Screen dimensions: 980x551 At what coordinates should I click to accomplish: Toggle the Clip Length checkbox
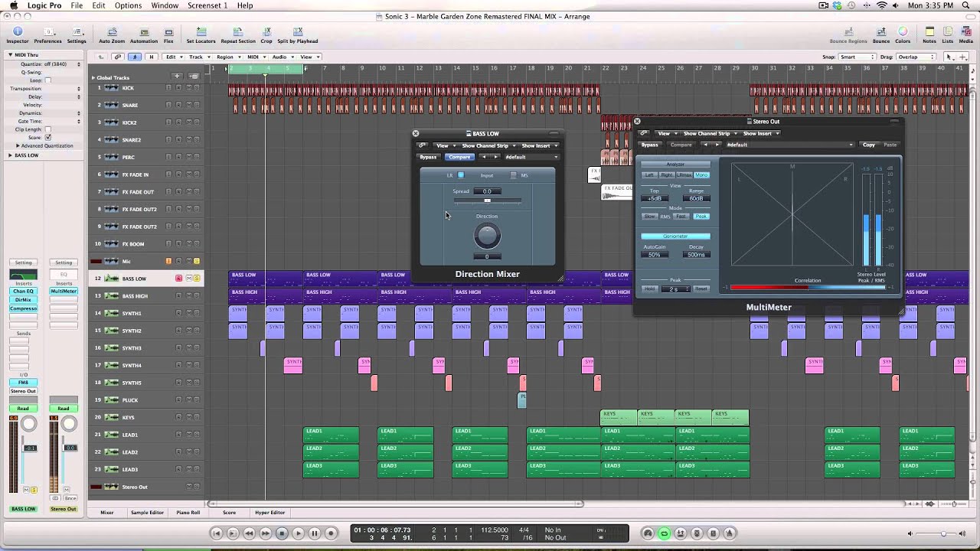[47, 129]
